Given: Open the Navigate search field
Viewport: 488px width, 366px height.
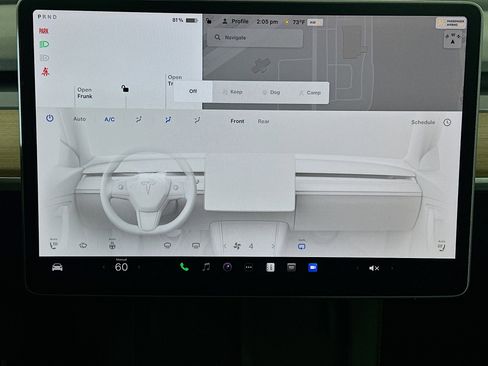Looking at the screenshot, I should point(255,38).
